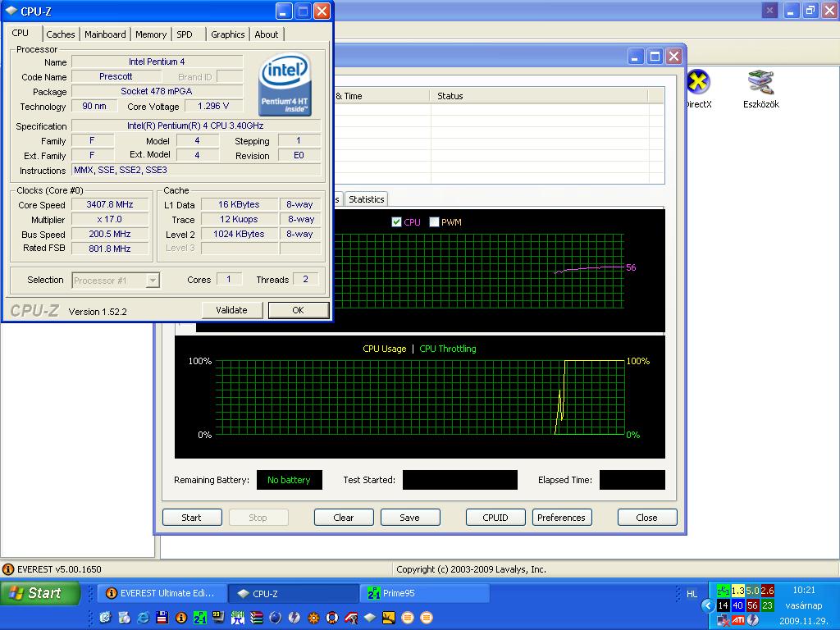Switch to Prime95 taskbar button
Screen dimensions: 840x630
[x=425, y=593]
